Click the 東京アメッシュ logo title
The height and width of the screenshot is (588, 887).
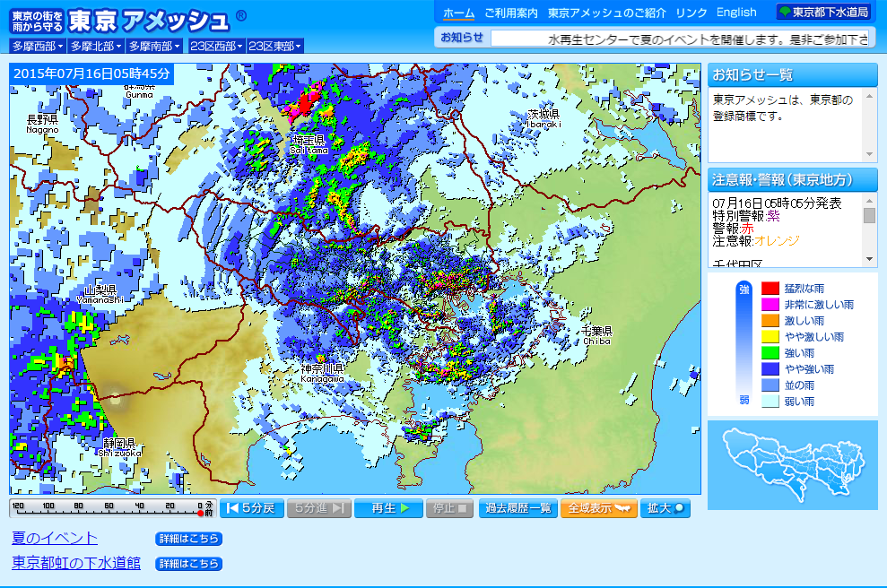(x=149, y=21)
